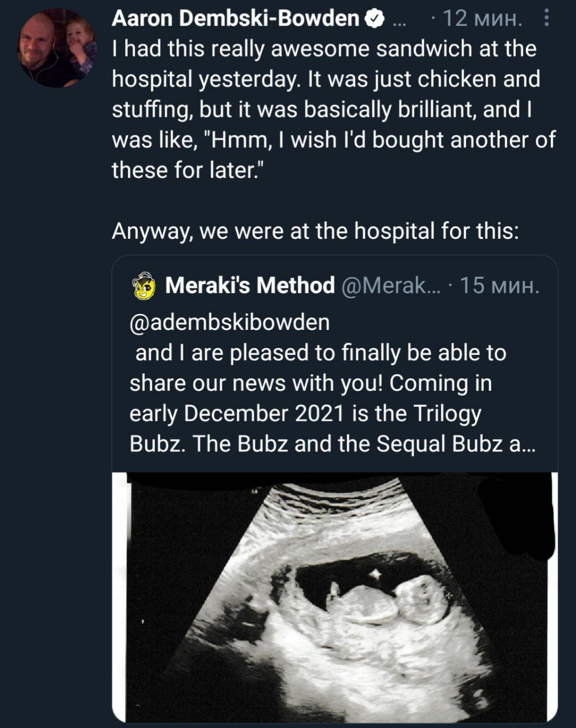
Task: Open the tweet's three-dot more options menu
Action: click(x=546, y=20)
